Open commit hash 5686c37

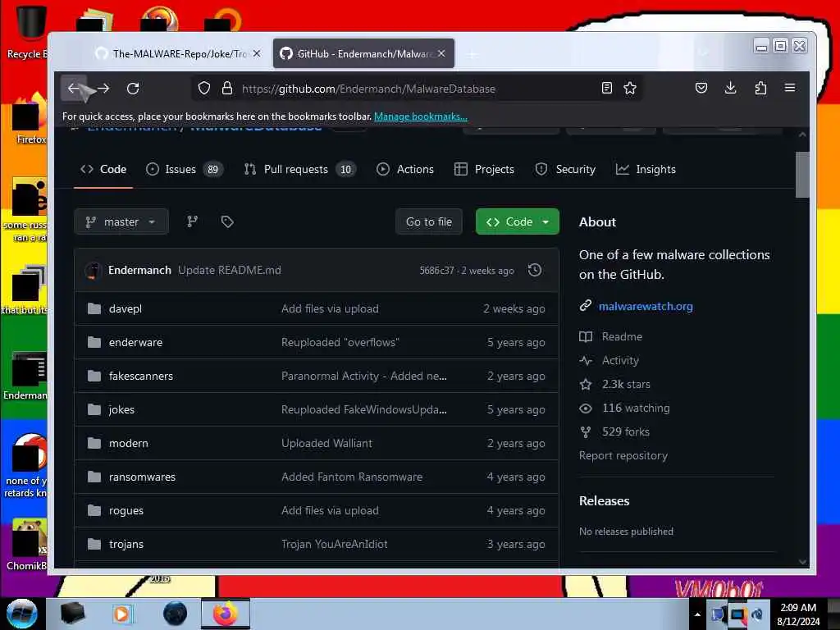coord(436,271)
